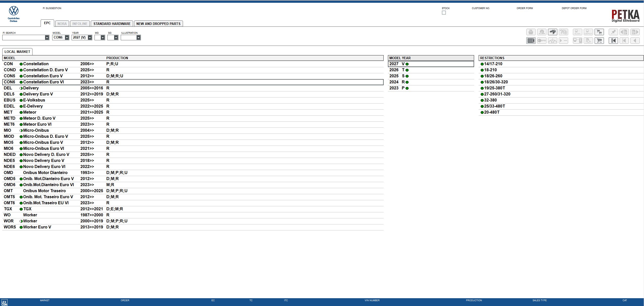Go to next document page icon
Image resolution: width=644 pixels, height=306 pixels.
(x=635, y=32)
